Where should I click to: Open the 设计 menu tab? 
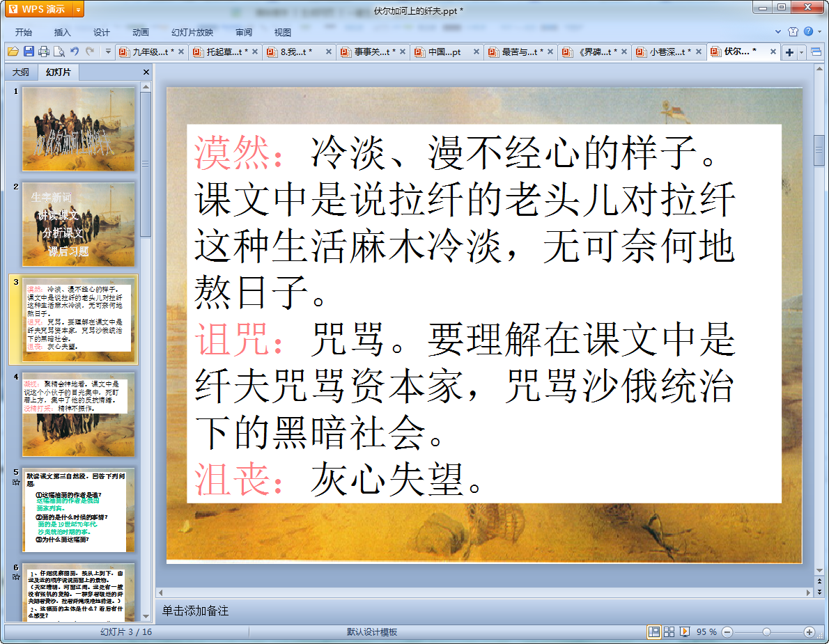tap(102, 32)
